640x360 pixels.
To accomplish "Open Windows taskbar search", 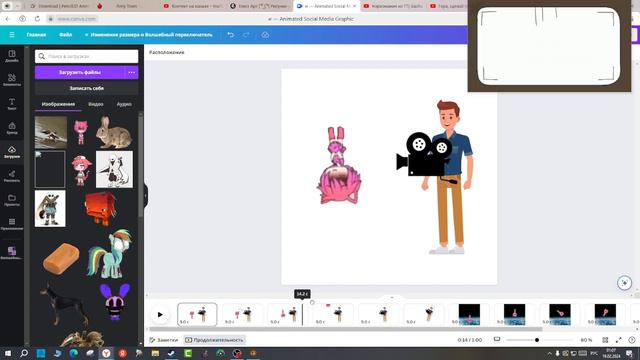I will (24, 353).
